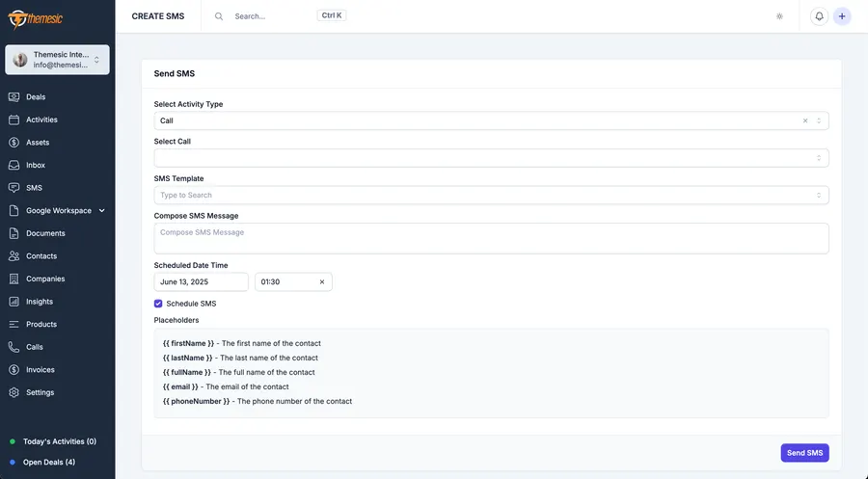868x479 pixels.
Task: Toggle the light/dark theme sun icon
Action: pyautogui.click(x=779, y=16)
